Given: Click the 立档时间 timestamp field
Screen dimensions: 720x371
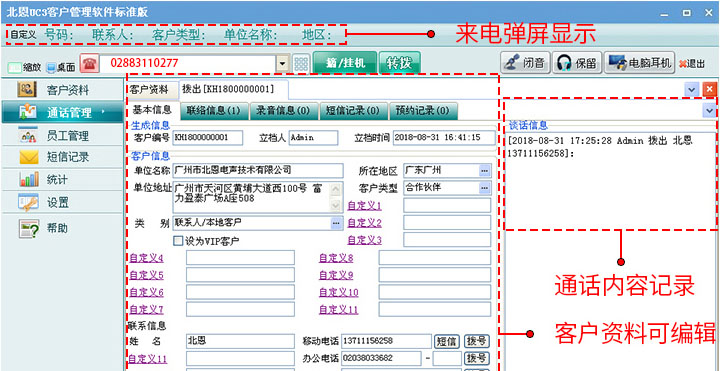Looking at the screenshot, I should [x=444, y=137].
